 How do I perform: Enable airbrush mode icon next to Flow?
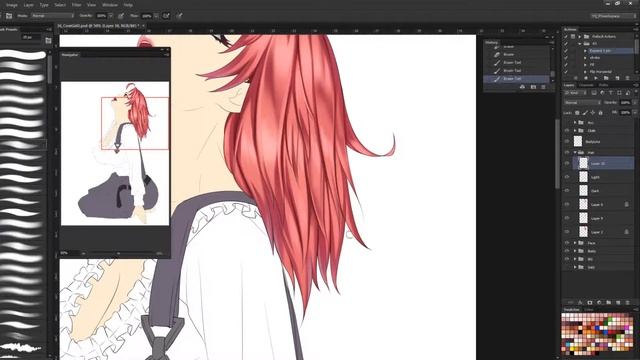pyautogui.click(x=166, y=16)
